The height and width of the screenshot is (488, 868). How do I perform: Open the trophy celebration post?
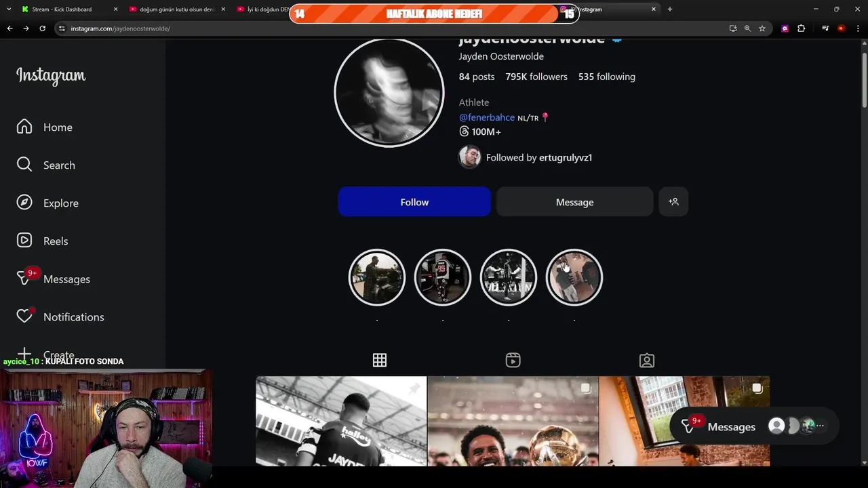[x=513, y=421]
